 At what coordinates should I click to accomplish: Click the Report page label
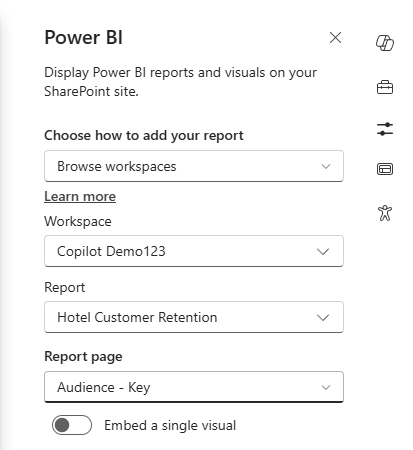(x=83, y=357)
